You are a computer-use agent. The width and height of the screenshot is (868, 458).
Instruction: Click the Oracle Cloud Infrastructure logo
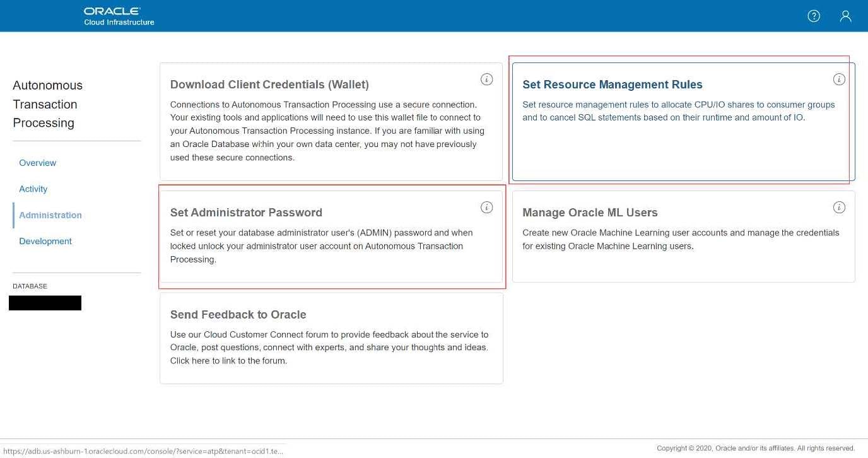(x=119, y=16)
